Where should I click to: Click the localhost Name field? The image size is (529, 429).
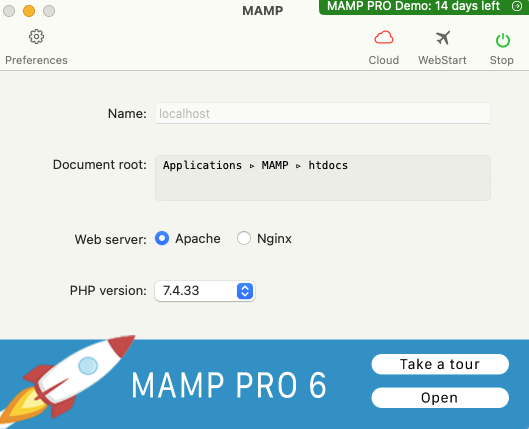pyautogui.click(x=323, y=113)
